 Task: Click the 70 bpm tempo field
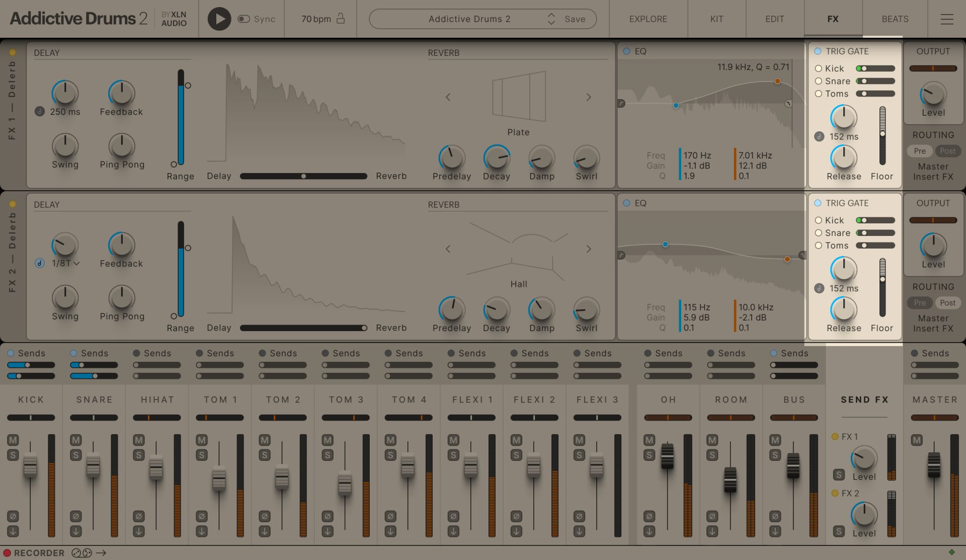(x=316, y=19)
